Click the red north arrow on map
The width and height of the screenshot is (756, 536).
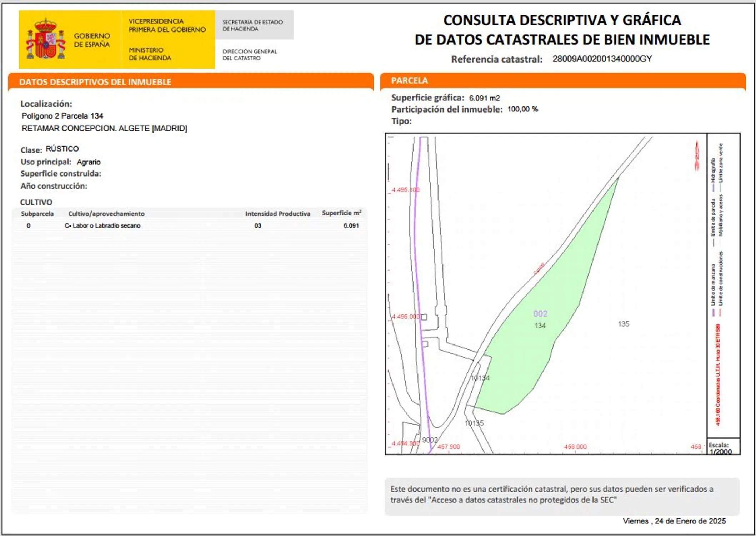click(x=696, y=156)
